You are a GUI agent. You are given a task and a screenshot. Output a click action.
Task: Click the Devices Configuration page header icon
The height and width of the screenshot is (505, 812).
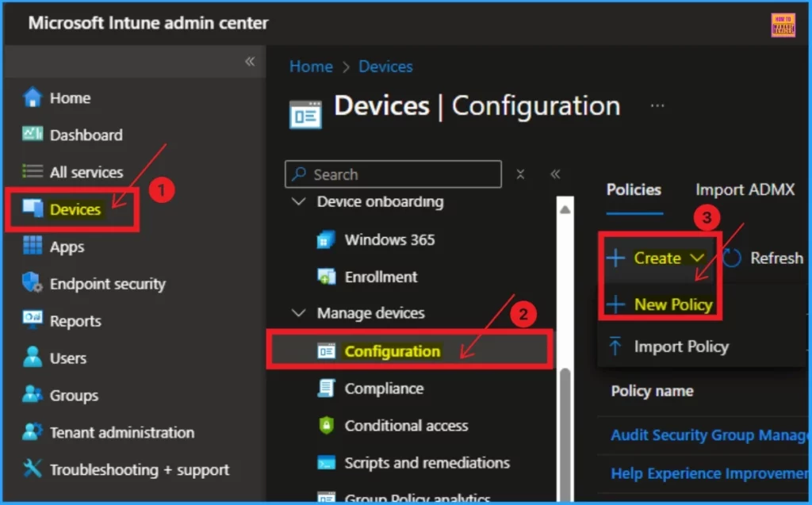(x=305, y=114)
